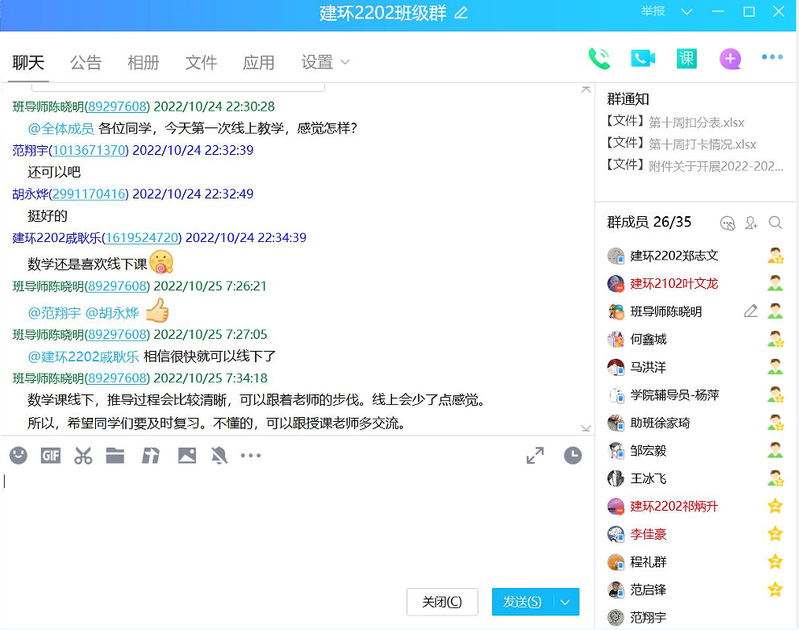Open more input toolbar options ellipsis
The height and width of the screenshot is (630, 799).
(x=251, y=455)
